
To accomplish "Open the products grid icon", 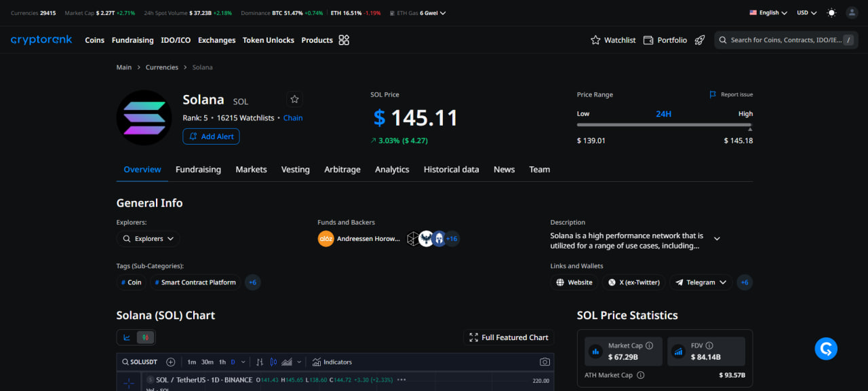I will coord(344,40).
